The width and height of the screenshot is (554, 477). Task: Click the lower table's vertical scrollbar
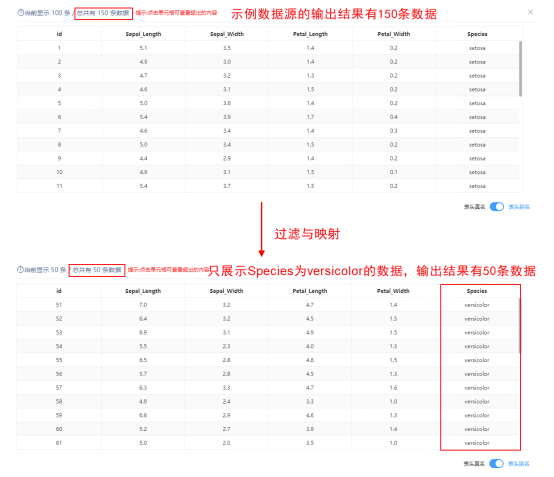click(520, 325)
